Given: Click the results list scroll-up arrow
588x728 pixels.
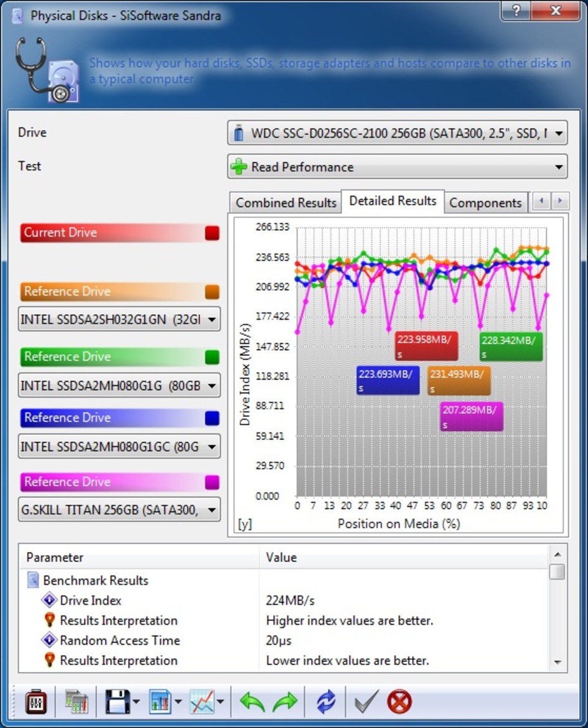Looking at the screenshot, I should tap(558, 554).
